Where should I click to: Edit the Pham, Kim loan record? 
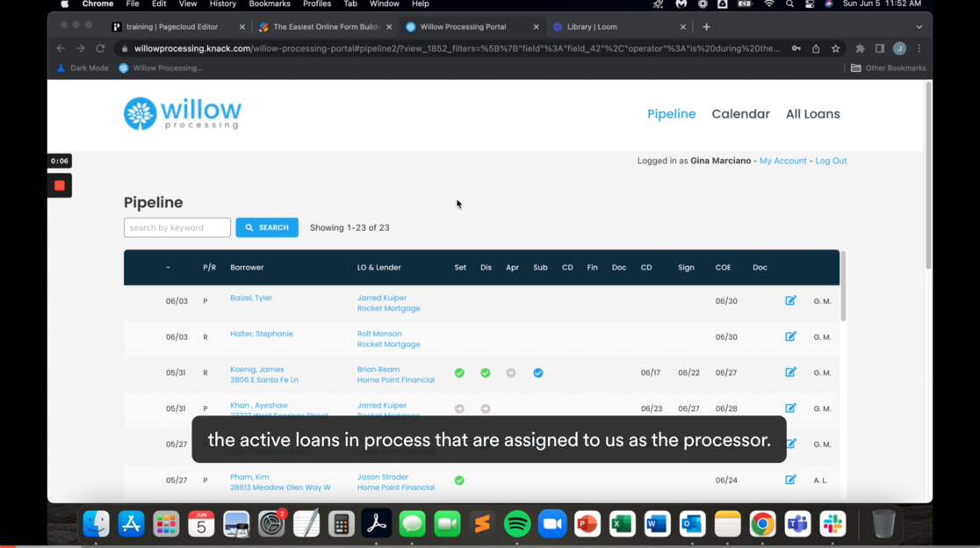(790, 479)
